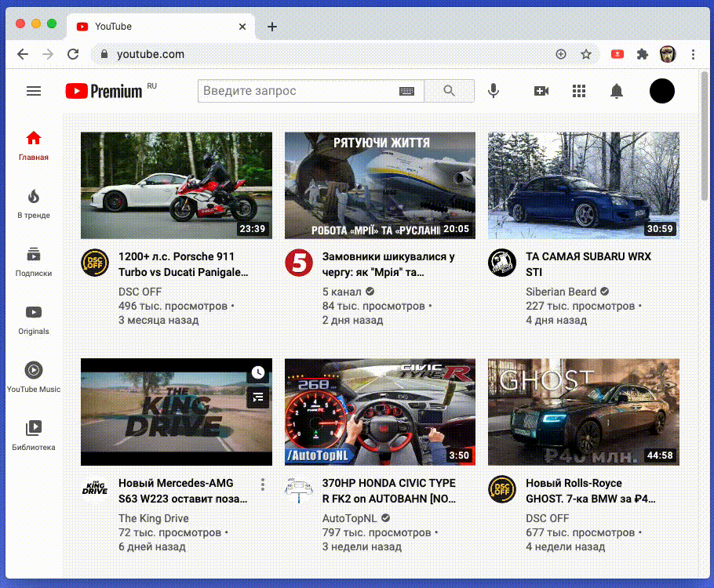This screenshot has width=714, height=588.
Task: Toggle the hamburger guide menu
Action: [x=34, y=91]
